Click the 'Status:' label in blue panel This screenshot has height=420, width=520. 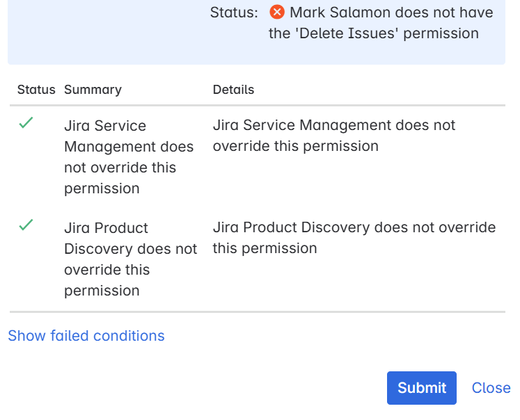[x=234, y=13]
